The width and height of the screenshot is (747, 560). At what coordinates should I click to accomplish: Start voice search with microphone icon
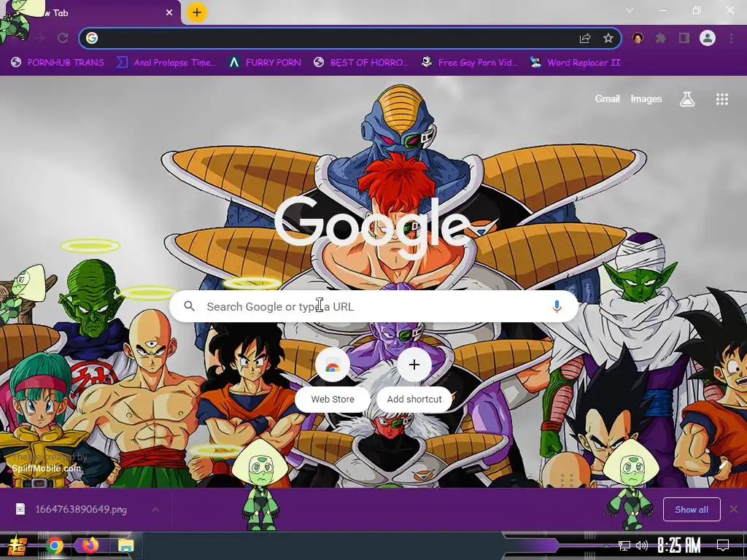557,306
